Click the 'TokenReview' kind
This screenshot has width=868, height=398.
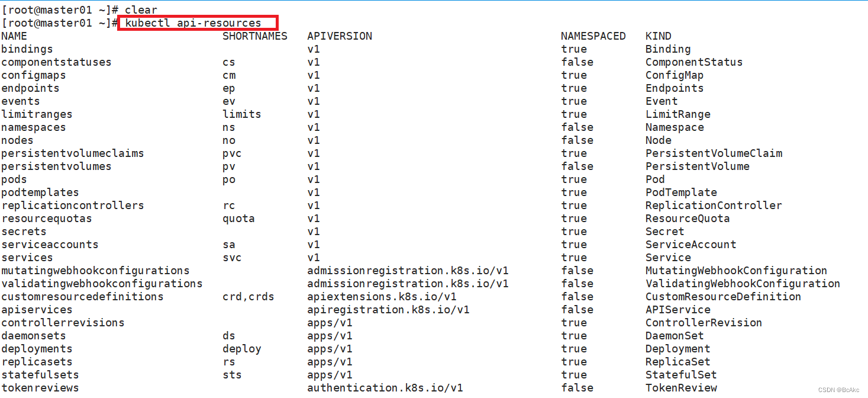click(x=681, y=388)
